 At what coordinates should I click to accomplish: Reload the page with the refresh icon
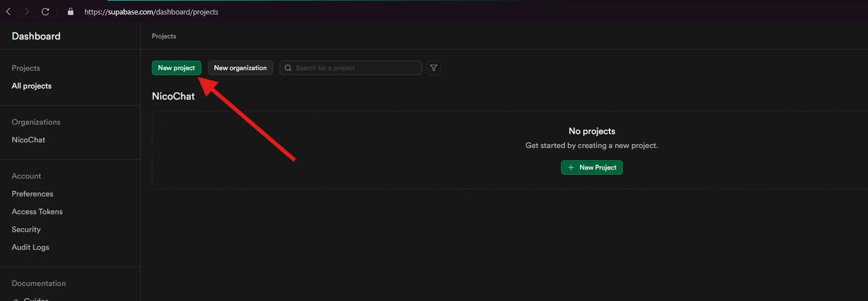46,11
